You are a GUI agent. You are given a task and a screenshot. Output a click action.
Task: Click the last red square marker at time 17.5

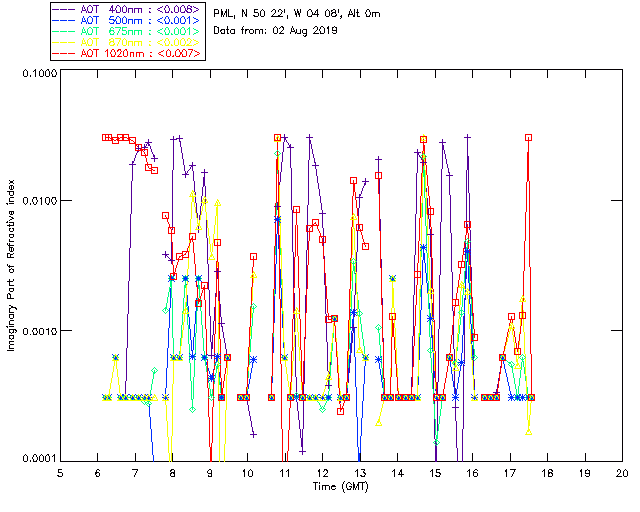(529, 138)
